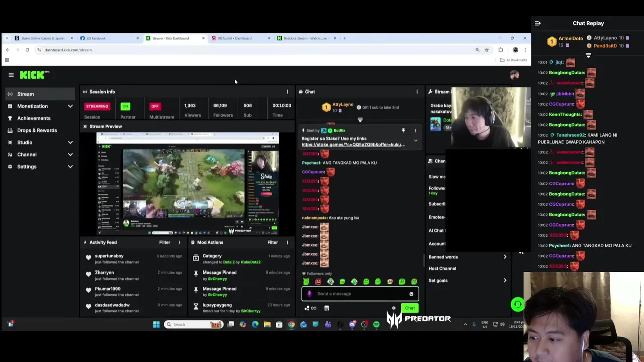
Task: Open the Activity Feed three-dot menu
Action: (179, 242)
